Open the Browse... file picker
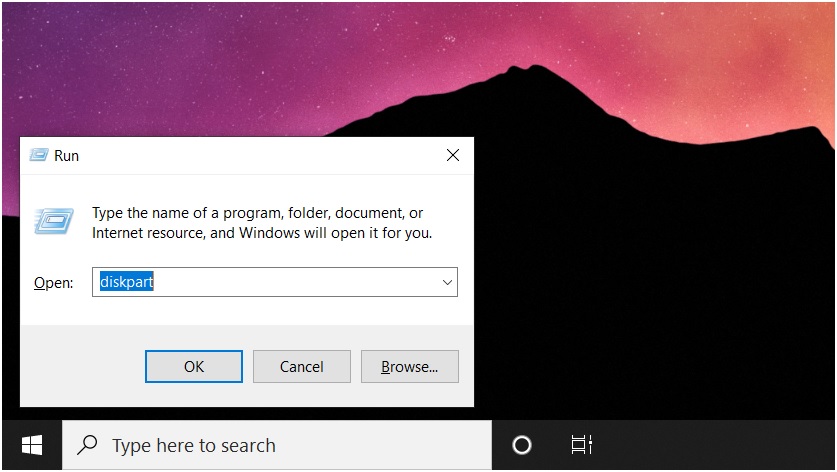837x472 pixels. 409,366
